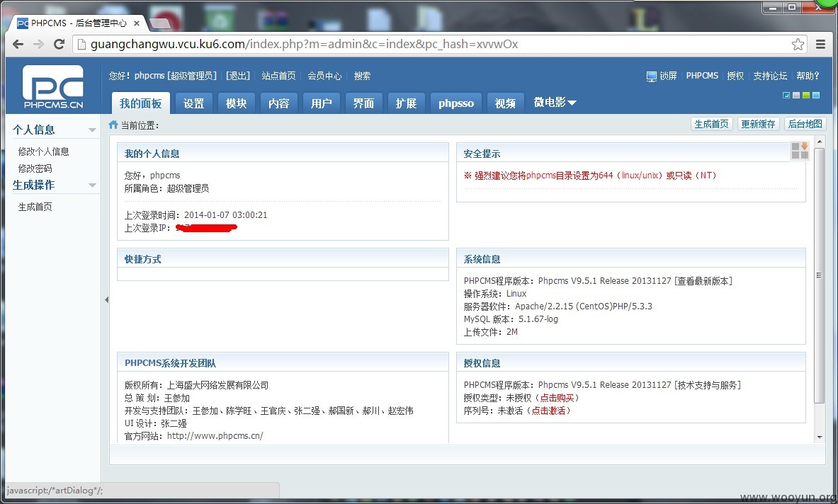Click the 安全提示 panel header

[630, 153]
